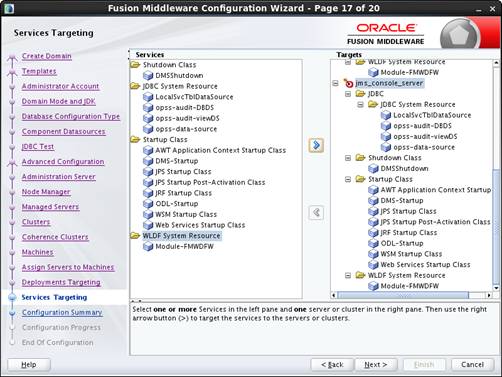Click Module-FMWDFW cube icon in Services pane
This screenshot has width=502, height=377.
(148, 247)
